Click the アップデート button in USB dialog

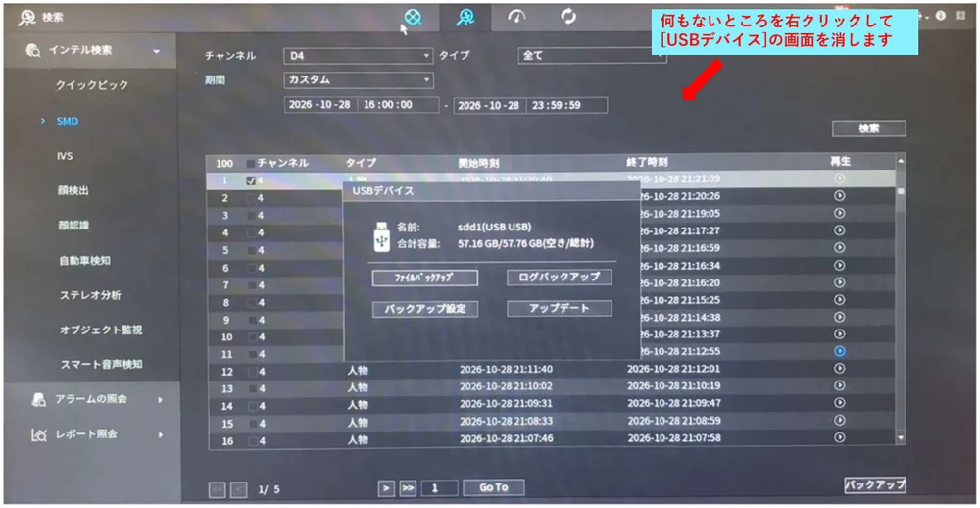[x=560, y=308]
